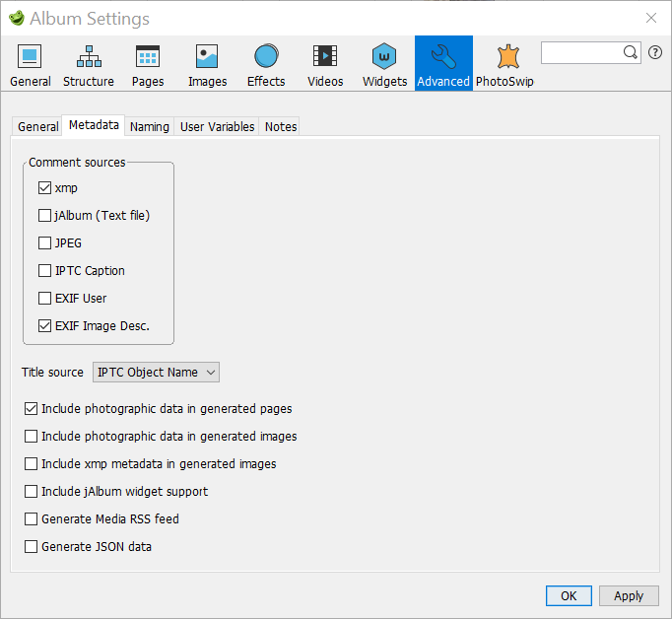The height and width of the screenshot is (619, 672).
Task: Select the Images settings icon
Action: click(207, 65)
